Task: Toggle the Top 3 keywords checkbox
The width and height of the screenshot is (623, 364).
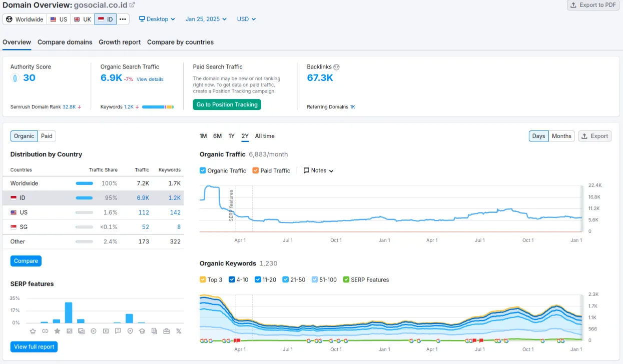Action: pos(203,279)
